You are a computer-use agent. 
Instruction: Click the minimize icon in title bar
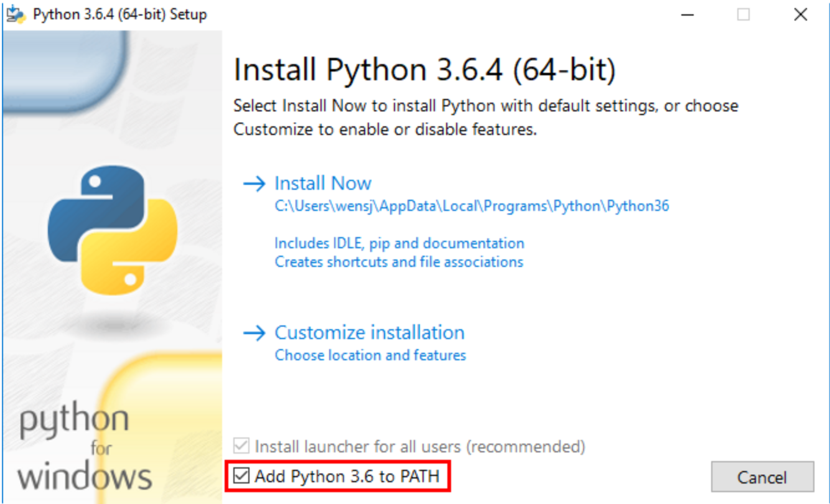pos(688,14)
